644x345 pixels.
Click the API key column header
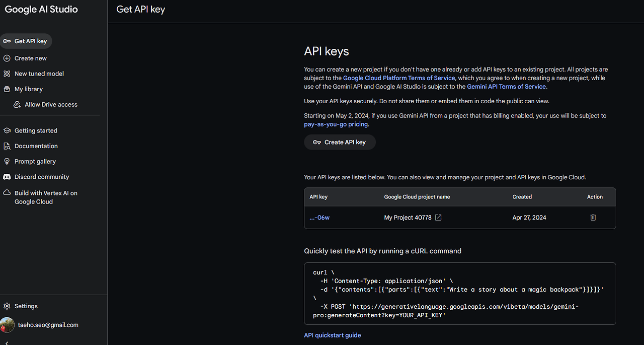318,197
